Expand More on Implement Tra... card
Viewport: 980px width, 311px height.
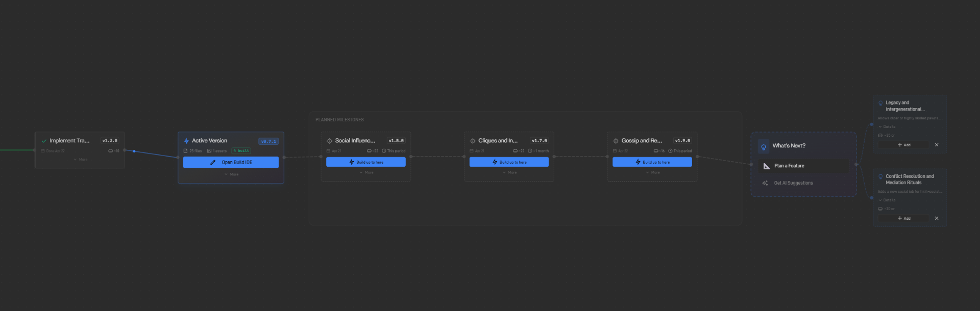click(81, 160)
